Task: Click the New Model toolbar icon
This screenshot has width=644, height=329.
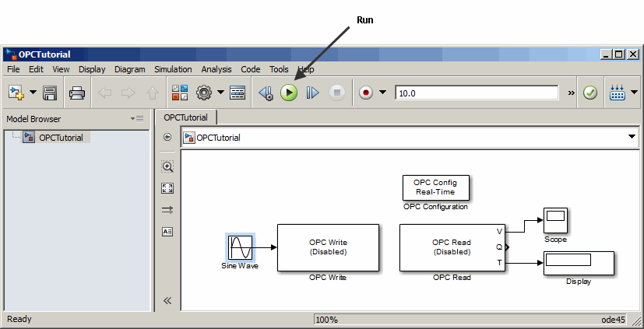Action: tap(16, 93)
